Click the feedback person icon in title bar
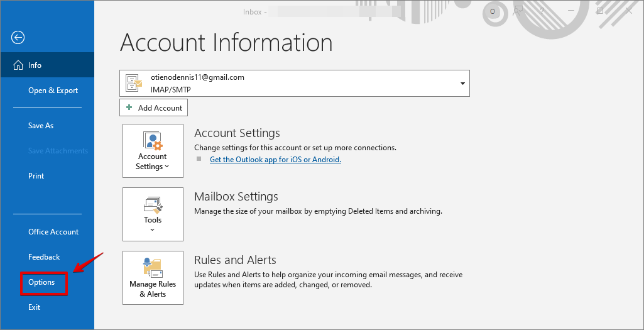 pos(518,11)
